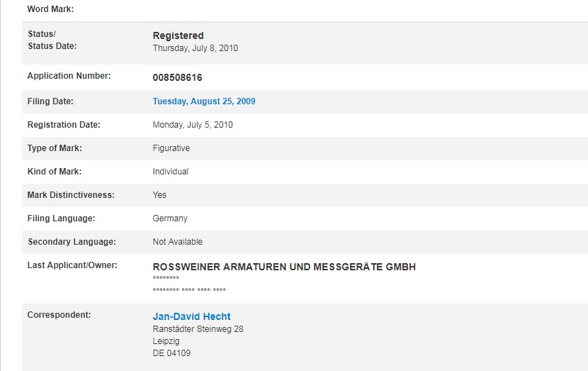The width and height of the screenshot is (588, 371).
Task: Click the Correspondent field label
Action: pos(59,314)
